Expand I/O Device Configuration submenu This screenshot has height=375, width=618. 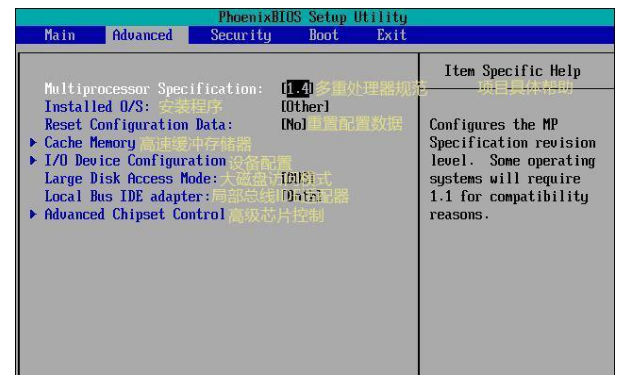[x=135, y=161]
